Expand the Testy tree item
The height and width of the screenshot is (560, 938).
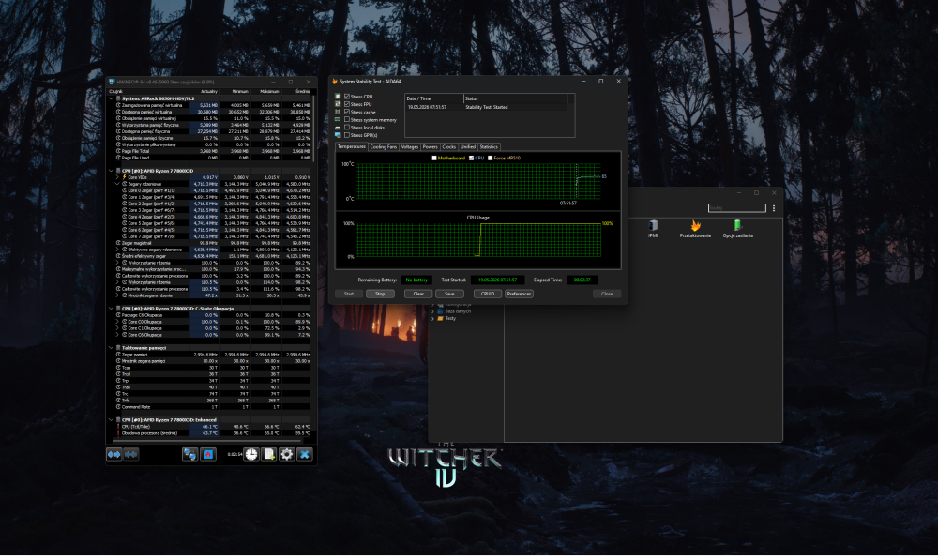433,319
